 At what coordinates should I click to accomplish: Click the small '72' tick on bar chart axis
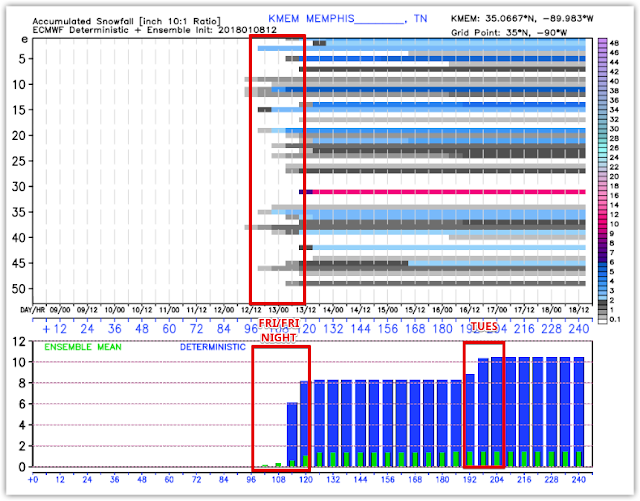click(196, 479)
